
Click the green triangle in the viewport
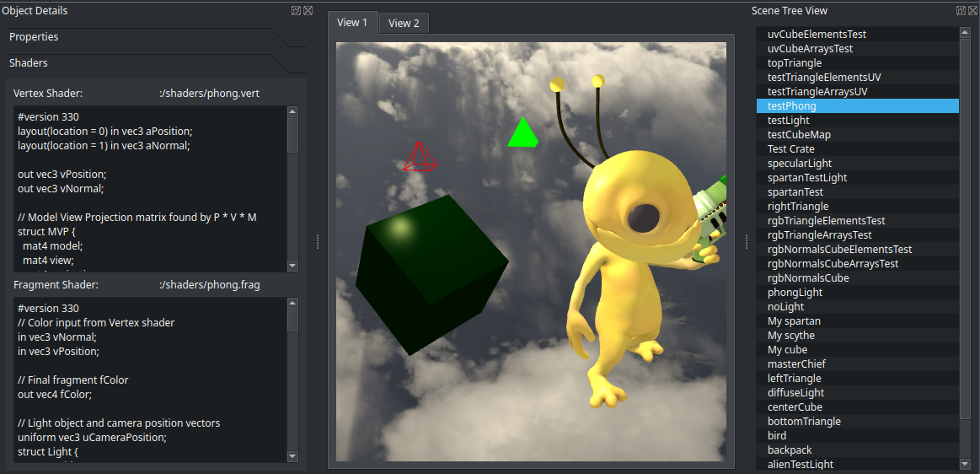click(x=522, y=135)
